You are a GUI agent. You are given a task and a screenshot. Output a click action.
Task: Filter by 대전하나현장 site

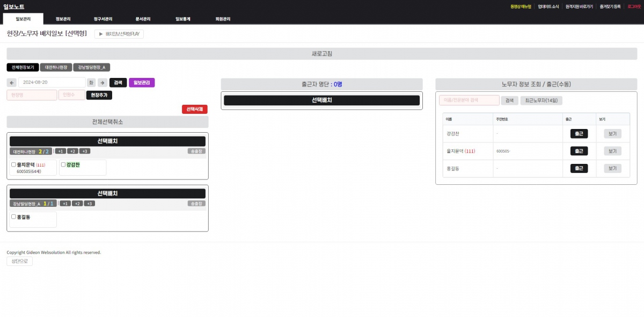click(x=56, y=68)
